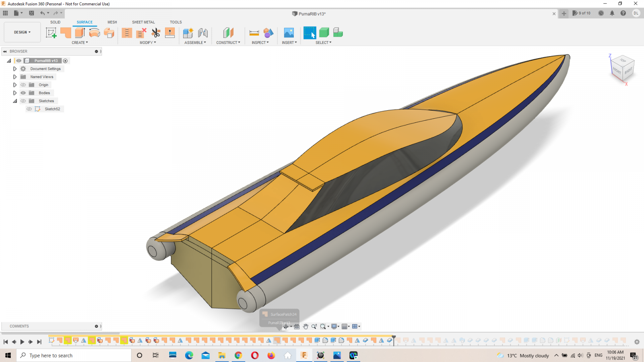Screen dimensions: 644x362
Task: Open the Inspect dropdown menu
Action: point(260,43)
